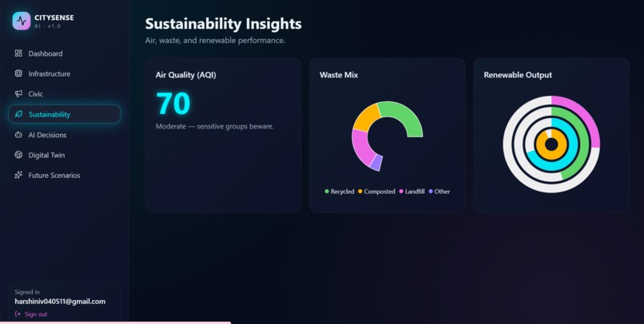
Task: Click the AQI value 70
Action: point(173,104)
